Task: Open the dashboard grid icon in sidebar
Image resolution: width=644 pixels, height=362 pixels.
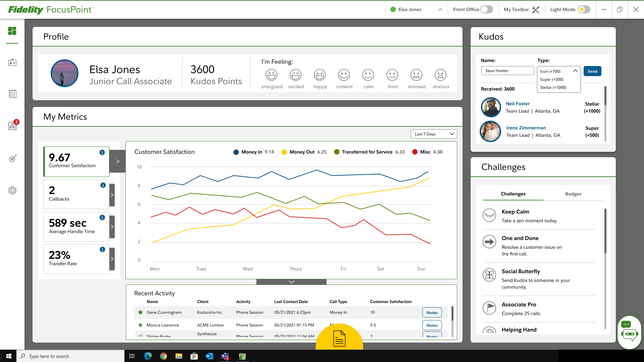Action: (x=12, y=31)
